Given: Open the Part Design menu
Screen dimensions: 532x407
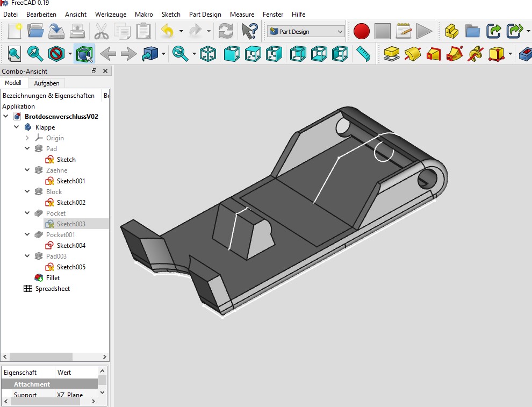Looking at the screenshot, I should pyautogui.click(x=205, y=15).
